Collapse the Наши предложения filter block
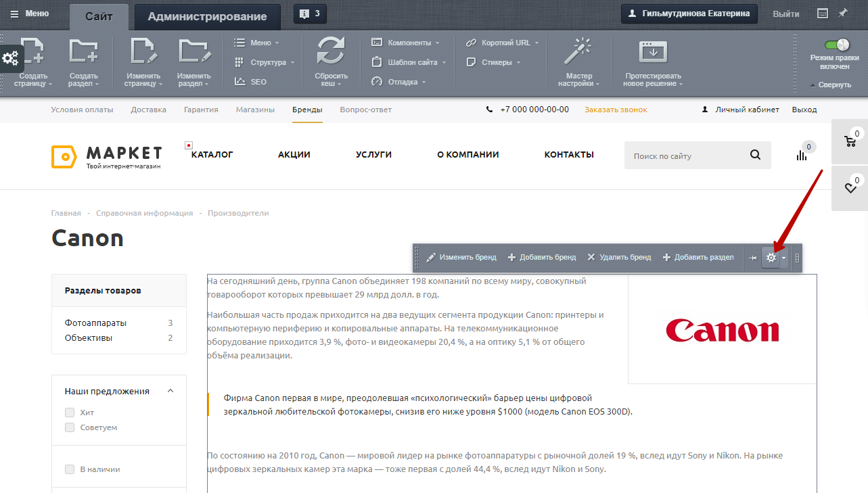 [x=170, y=391]
